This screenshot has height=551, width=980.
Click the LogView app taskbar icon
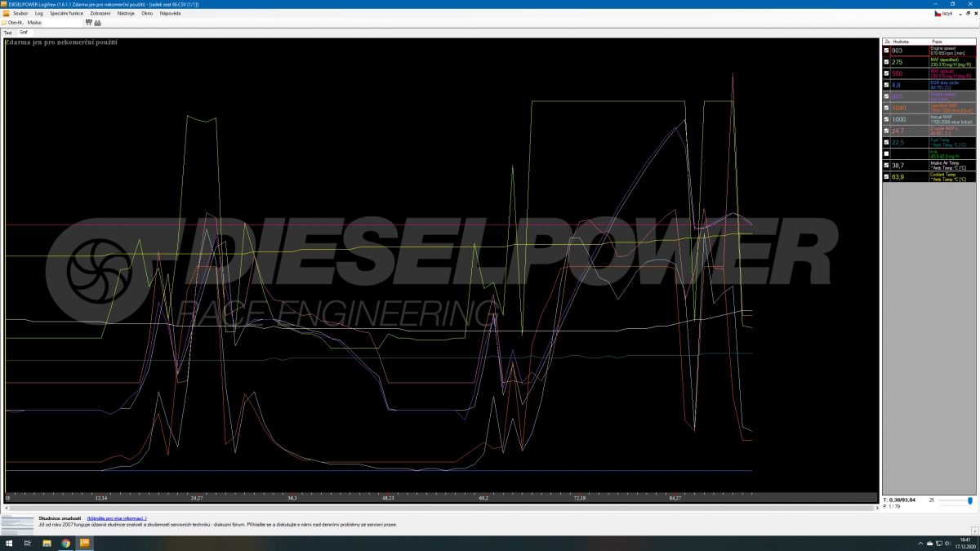pyautogui.click(x=83, y=543)
